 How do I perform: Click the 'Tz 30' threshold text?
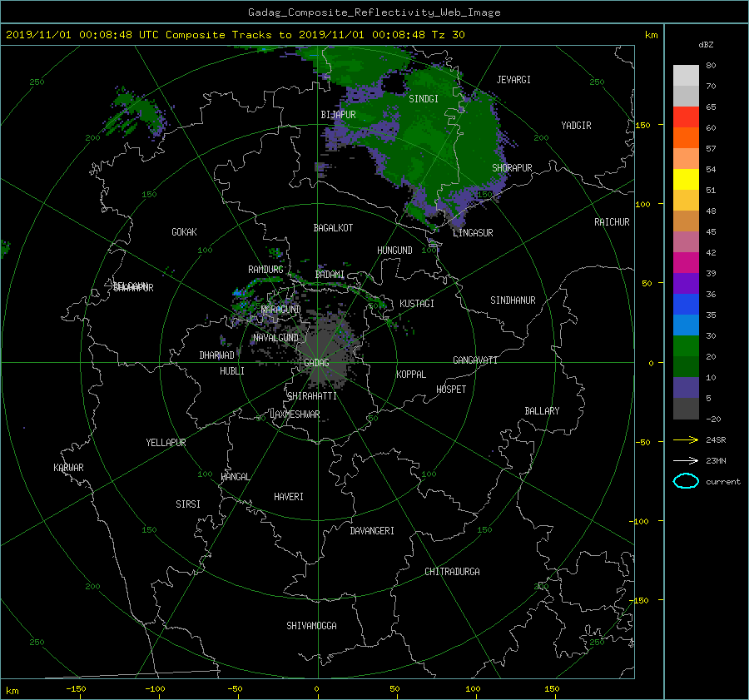point(448,35)
